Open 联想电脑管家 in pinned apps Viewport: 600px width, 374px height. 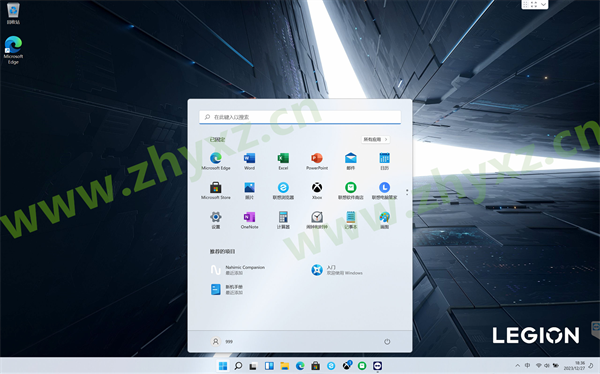tap(384, 190)
